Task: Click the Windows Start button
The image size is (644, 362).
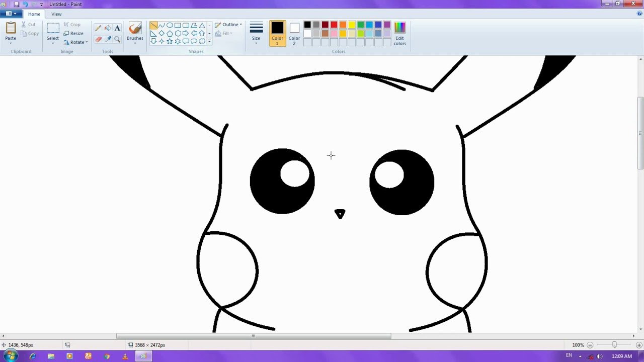Action: pyautogui.click(x=10, y=356)
